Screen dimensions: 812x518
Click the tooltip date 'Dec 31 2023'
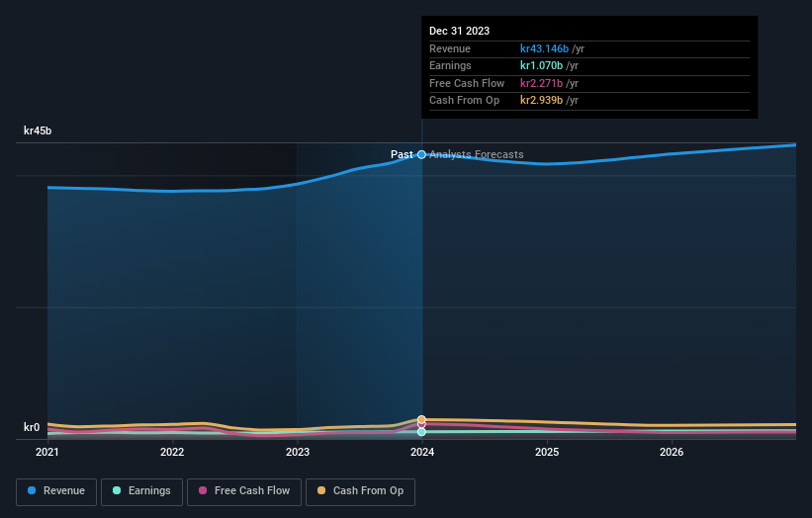[459, 31]
